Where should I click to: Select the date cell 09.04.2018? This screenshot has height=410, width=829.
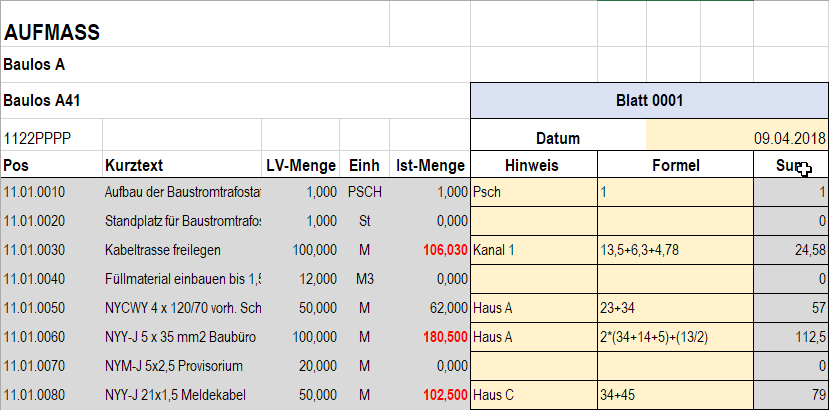tap(736, 138)
